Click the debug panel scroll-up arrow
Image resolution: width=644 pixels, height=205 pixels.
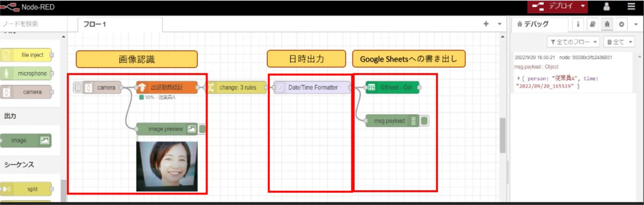[641, 56]
